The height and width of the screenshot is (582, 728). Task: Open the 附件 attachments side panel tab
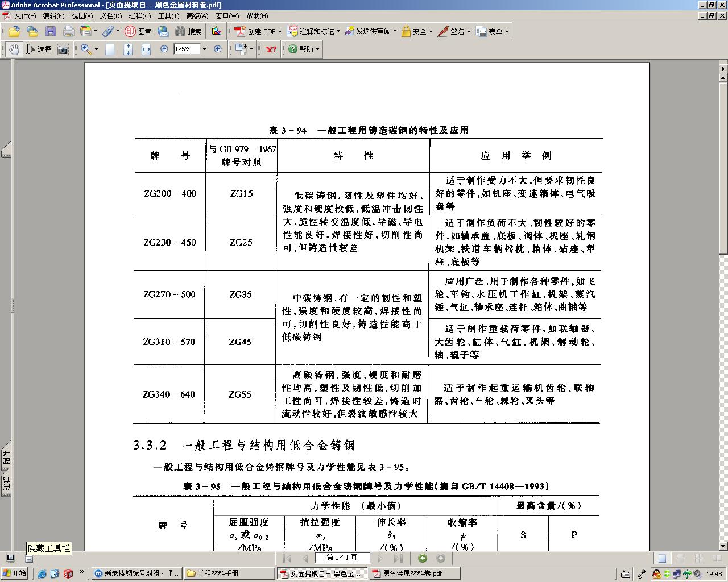(x=6, y=458)
